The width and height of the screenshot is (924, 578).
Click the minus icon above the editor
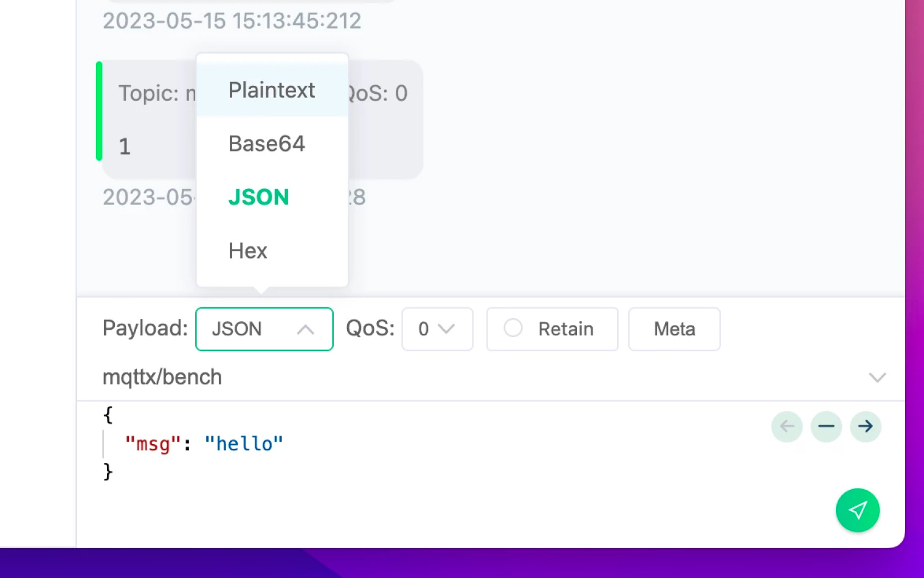pyautogui.click(x=826, y=427)
